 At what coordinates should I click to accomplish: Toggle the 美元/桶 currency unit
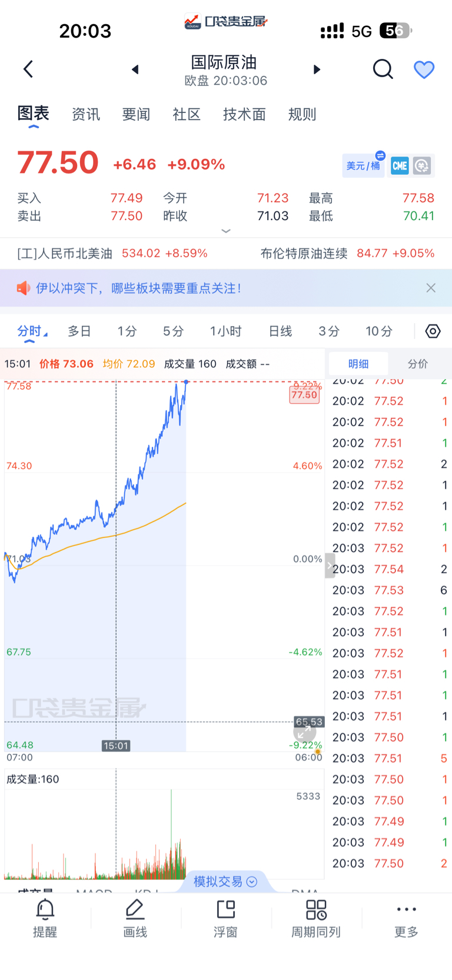click(x=364, y=165)
